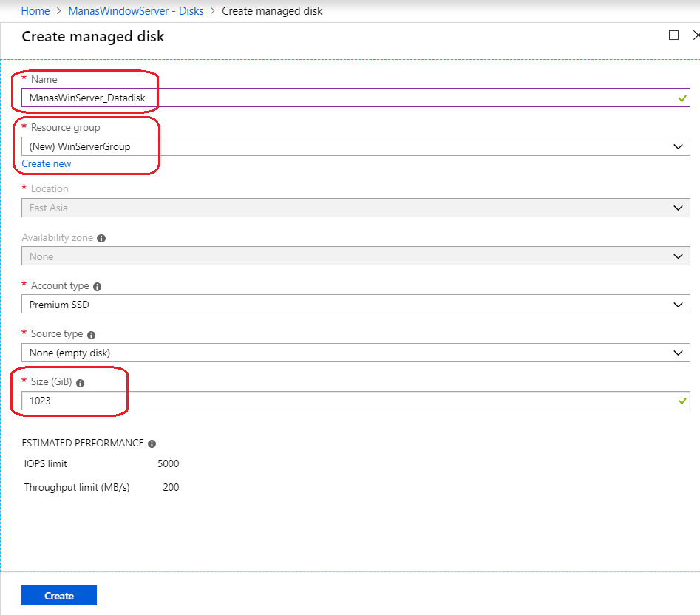Open ManasWindowServer - Disks from the breadcrumb
700x615 pixels.
(136, 10)
